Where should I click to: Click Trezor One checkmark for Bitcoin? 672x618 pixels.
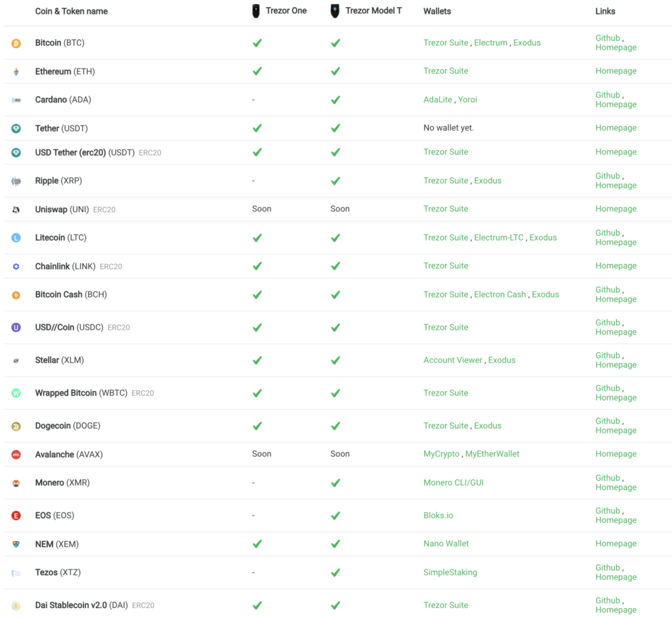click(257, 43)
